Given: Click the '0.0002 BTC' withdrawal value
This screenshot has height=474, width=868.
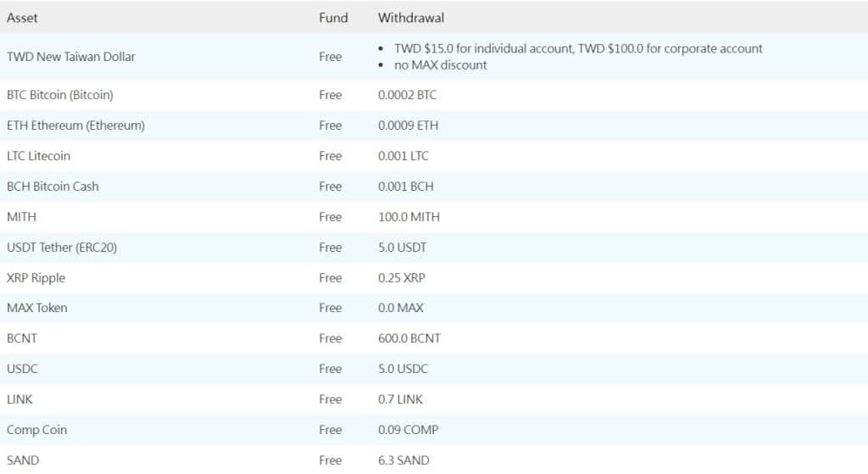Looking at the screenshot, I should pos(407,95).
